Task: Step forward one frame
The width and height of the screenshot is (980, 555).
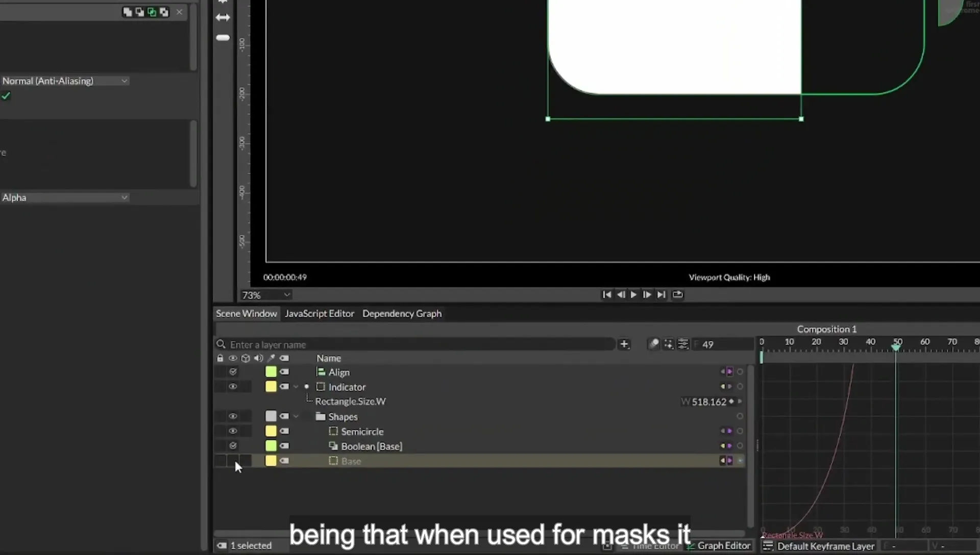Action: tap(647, 294)
